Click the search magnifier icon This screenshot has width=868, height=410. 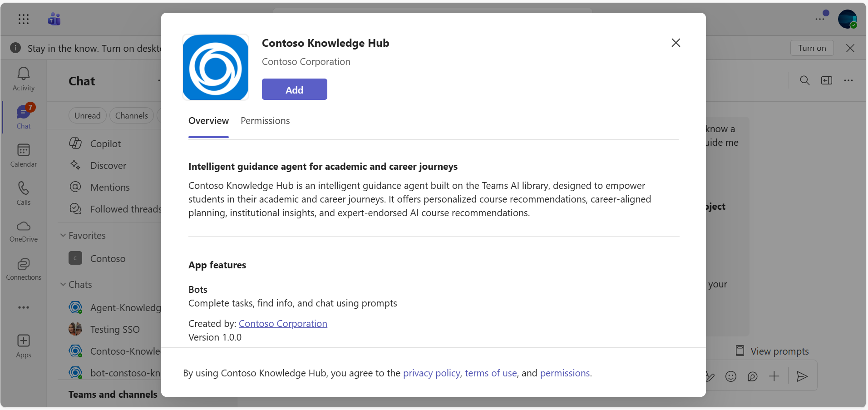coord(805,81)
